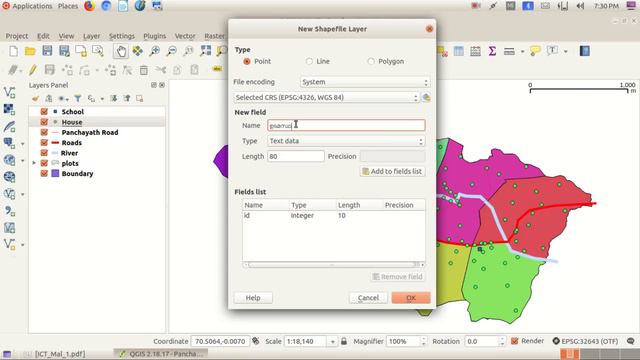Open the attribute table icon

(x=458, y=51)
